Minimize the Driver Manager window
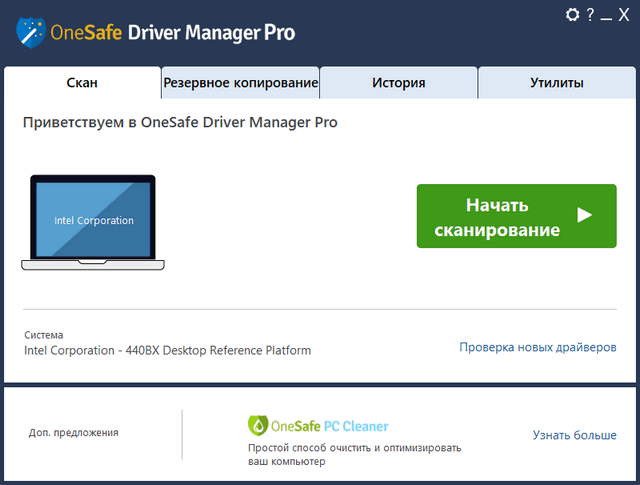The width and height of the screenshot is (640, 485). coord(606,15)
